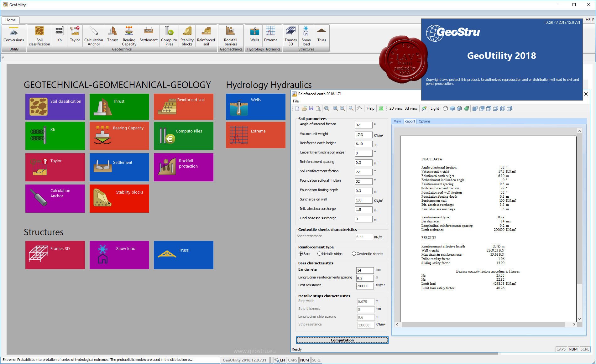The width and height of the screenshot is (596, 364).
Task: Edit Limit resistance field
Action: [x=365, y=286]
